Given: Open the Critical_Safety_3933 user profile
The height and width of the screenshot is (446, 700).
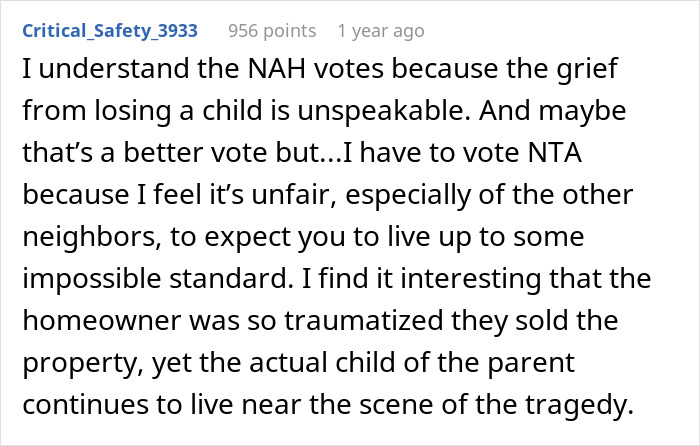Looking at the screenshot, I should [110, 30].
